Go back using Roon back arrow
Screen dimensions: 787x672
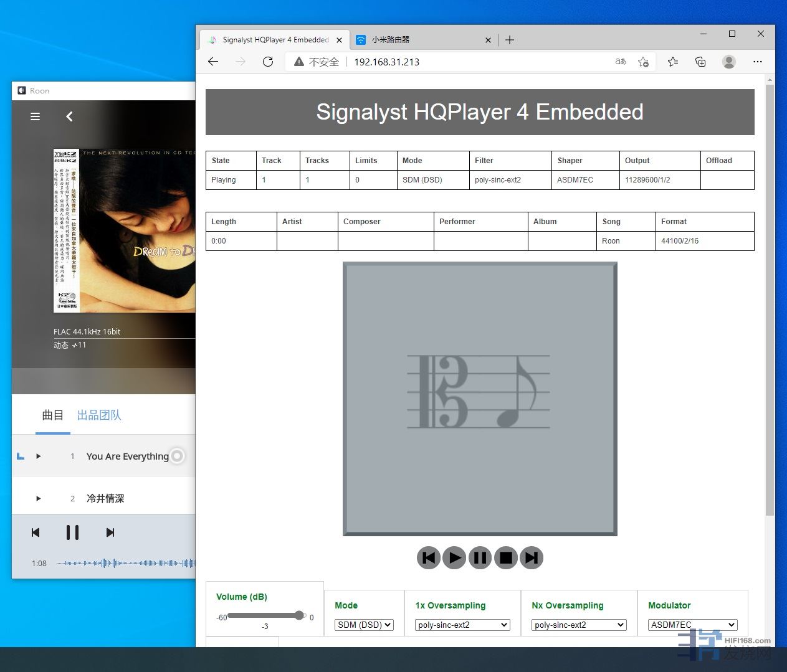(x=69, y=116)
